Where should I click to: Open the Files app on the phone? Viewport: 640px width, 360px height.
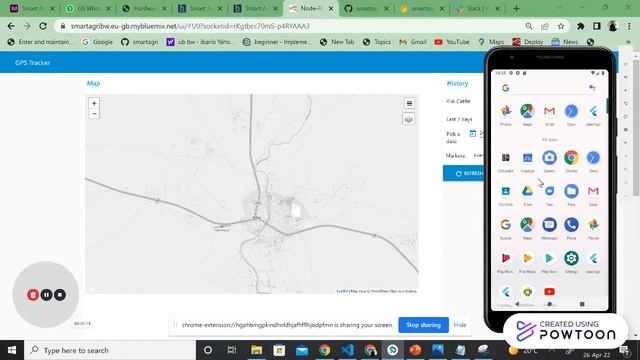click(571, 191)
